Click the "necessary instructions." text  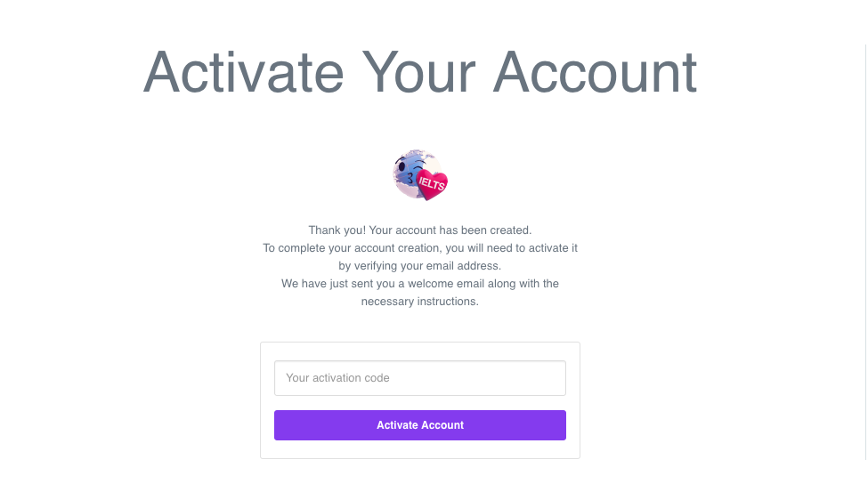coord(420,302)
